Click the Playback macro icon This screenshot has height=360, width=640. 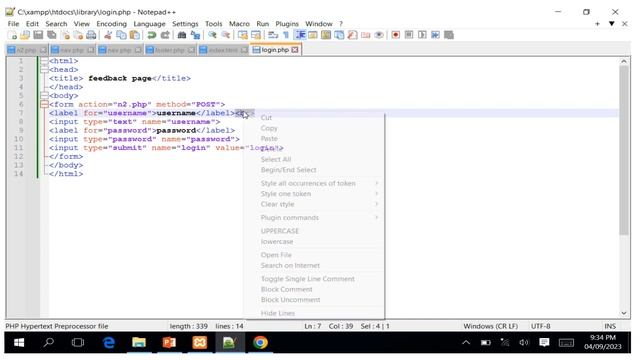[x=422, y=35]
